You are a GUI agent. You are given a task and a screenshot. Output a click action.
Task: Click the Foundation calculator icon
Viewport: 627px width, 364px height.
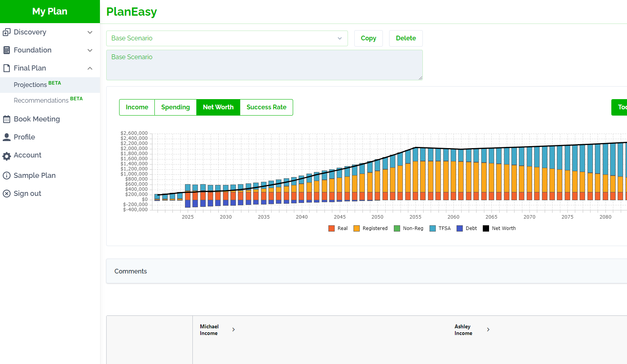click(x=7, y=50)
